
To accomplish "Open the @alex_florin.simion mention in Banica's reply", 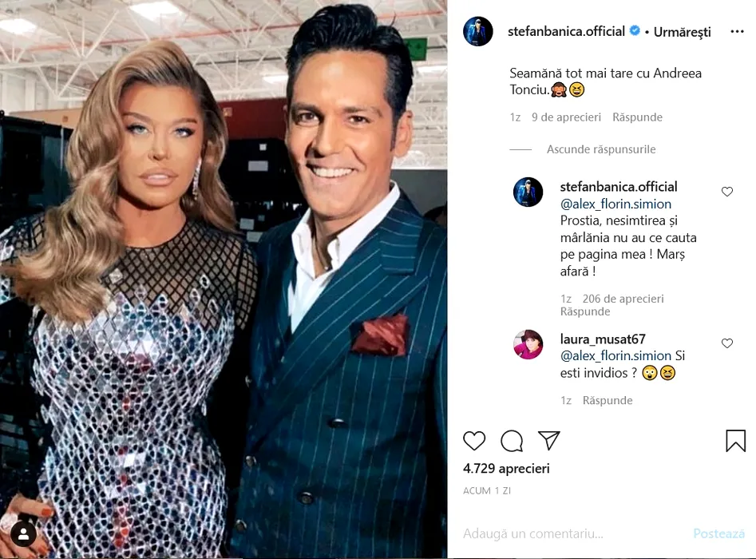I will [615, 204].
